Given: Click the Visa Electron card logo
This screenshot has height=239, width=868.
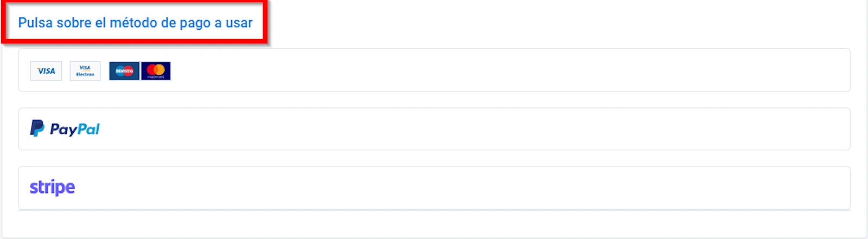Looking at the screenshot, I should tap(85, 71).
